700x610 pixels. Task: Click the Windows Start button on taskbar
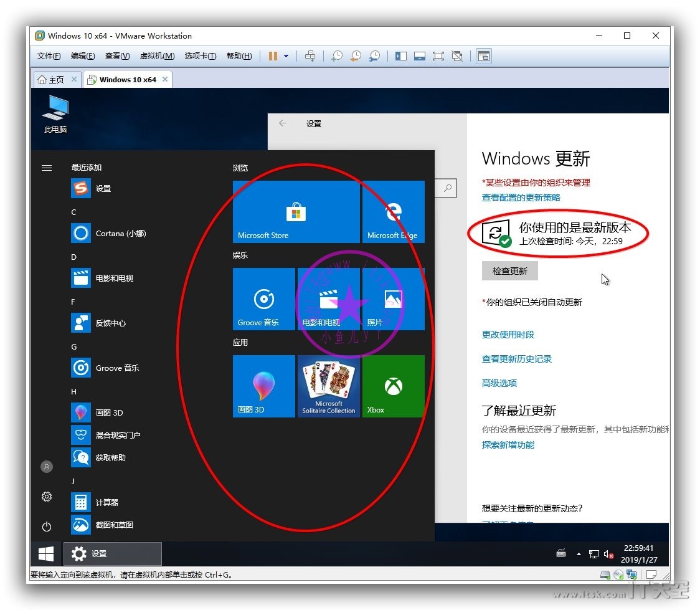pyautogui.click(x=47, y=554)
